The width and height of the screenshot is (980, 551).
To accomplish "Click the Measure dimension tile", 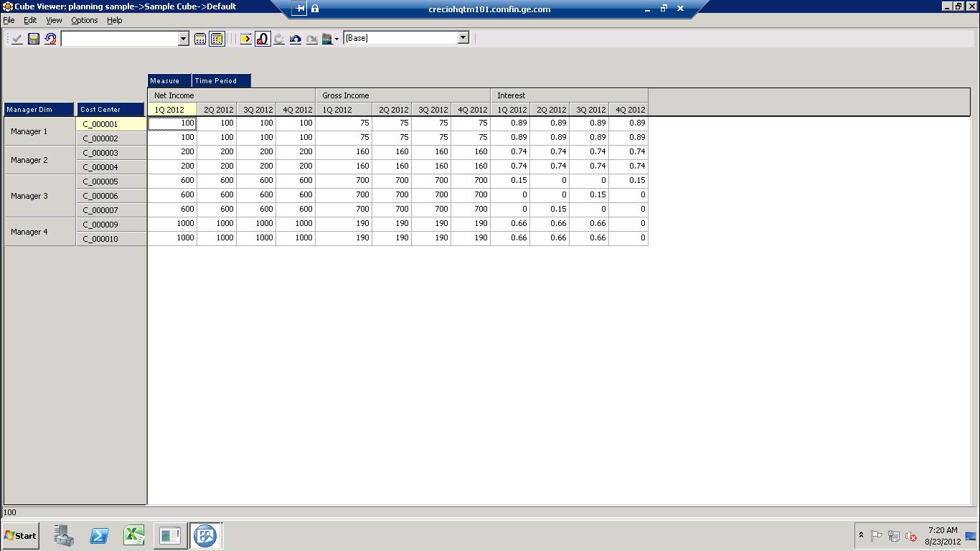I will click(x=169, y=80).
